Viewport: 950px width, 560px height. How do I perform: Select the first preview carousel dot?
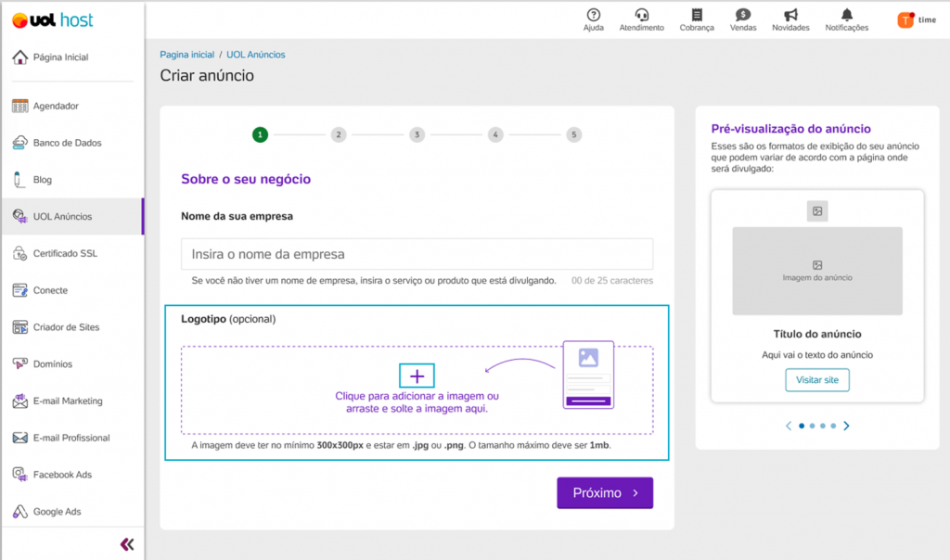pyautogui.click(x=802, y=426)
